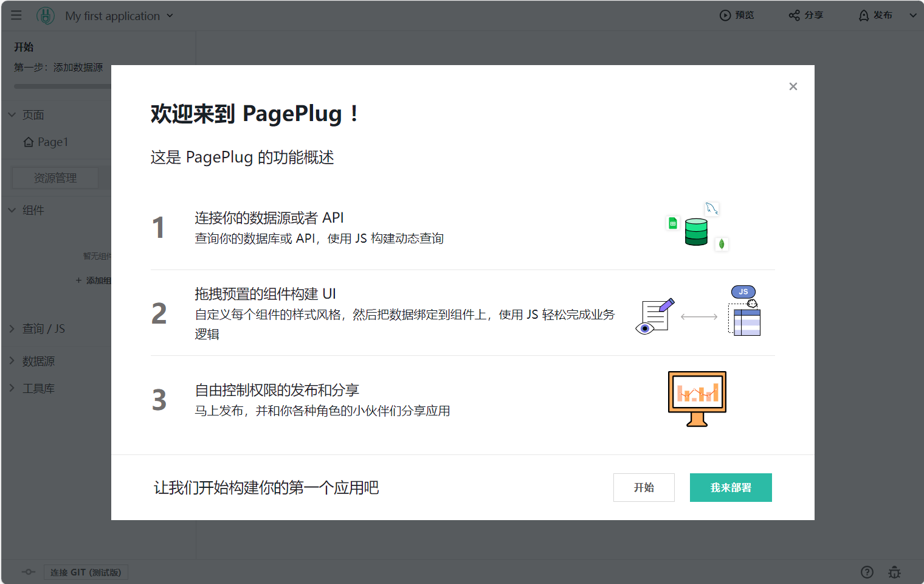Switch to the 资源管理 tab

click(55, 178)
